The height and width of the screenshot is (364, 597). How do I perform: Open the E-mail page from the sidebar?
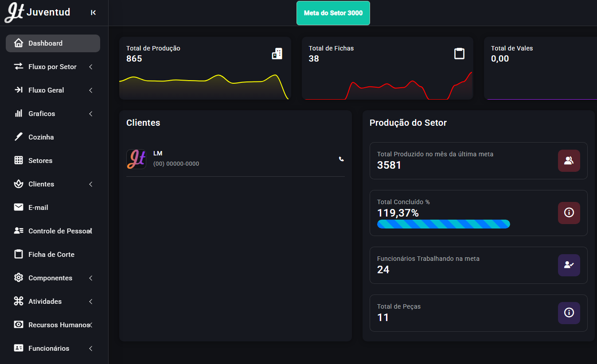38,208
